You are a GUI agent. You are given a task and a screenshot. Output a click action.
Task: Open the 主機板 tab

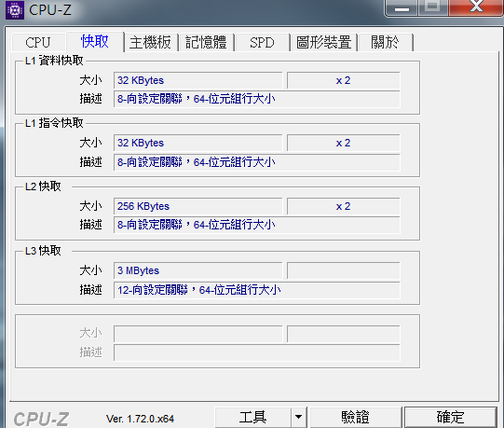pyautogui.click(x=150, y=43)
